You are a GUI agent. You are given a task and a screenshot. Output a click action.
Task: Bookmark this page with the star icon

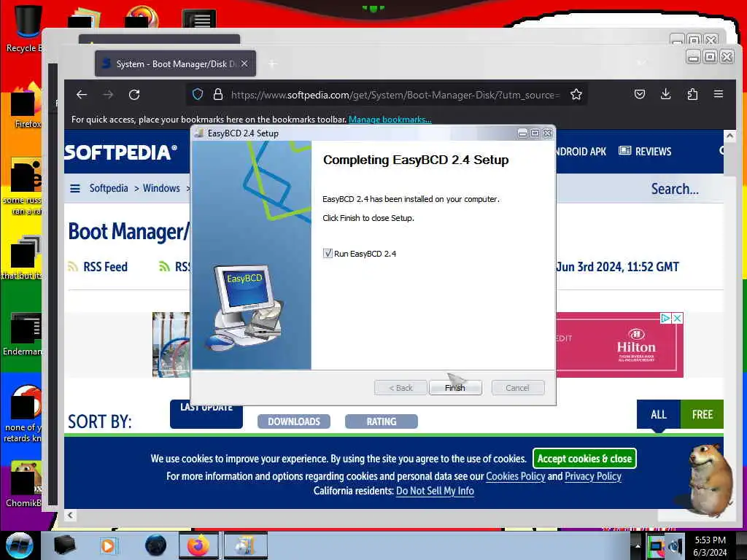pyautogui.click(x=576, y=94)
